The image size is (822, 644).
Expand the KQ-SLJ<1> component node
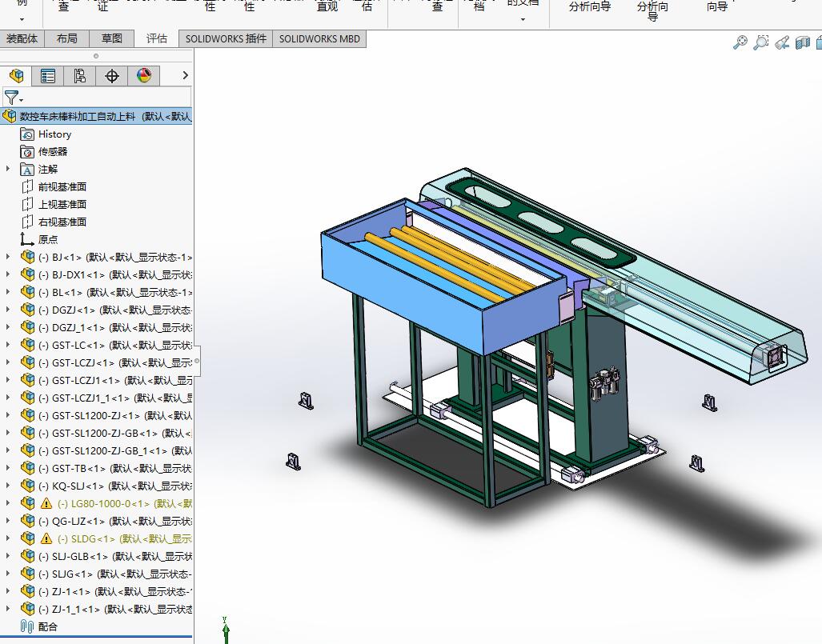pyautogui.click(x=8, y=486)
